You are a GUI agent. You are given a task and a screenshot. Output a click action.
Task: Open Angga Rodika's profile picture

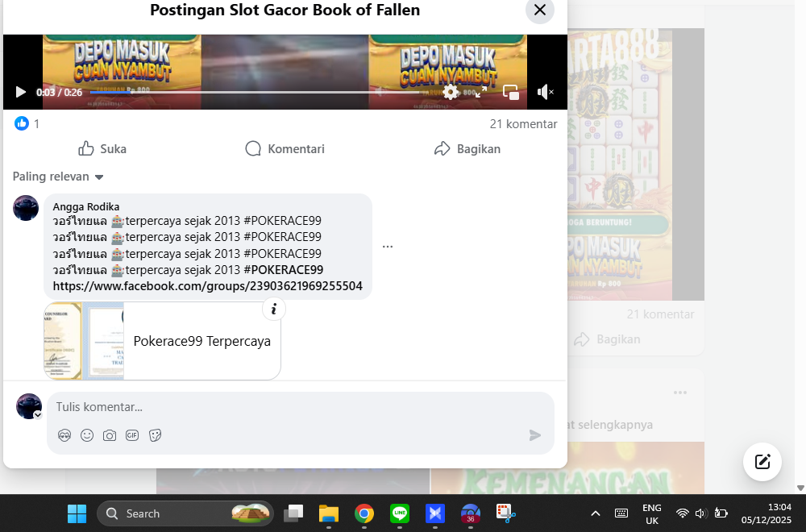[26, 208]
